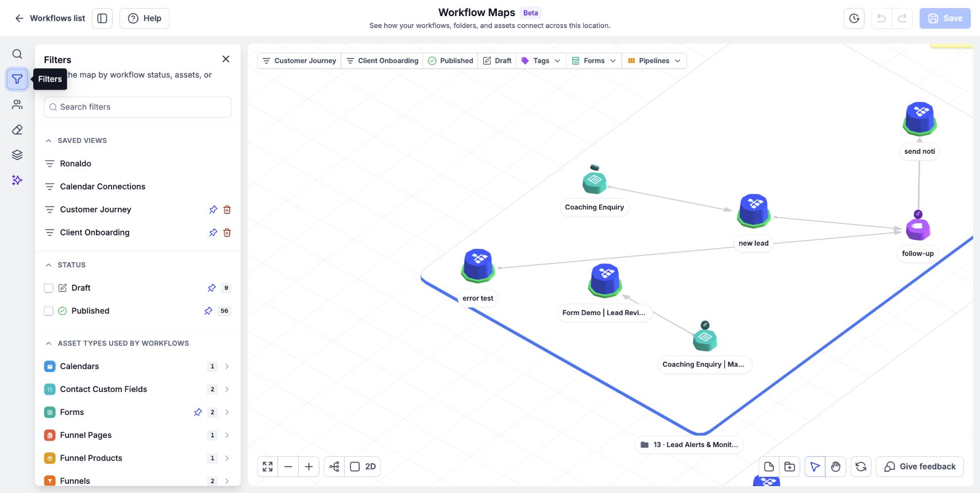Click the 13 · Lead Alerts & Monit... folder label
Screen dimensions: 980x493
689,445
